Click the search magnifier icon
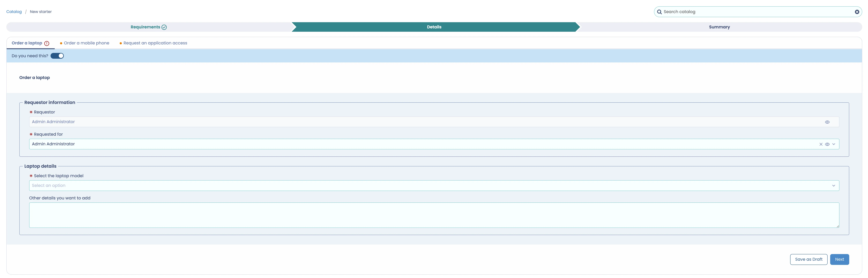Screen dimensions: 868x278 [659, 12]
